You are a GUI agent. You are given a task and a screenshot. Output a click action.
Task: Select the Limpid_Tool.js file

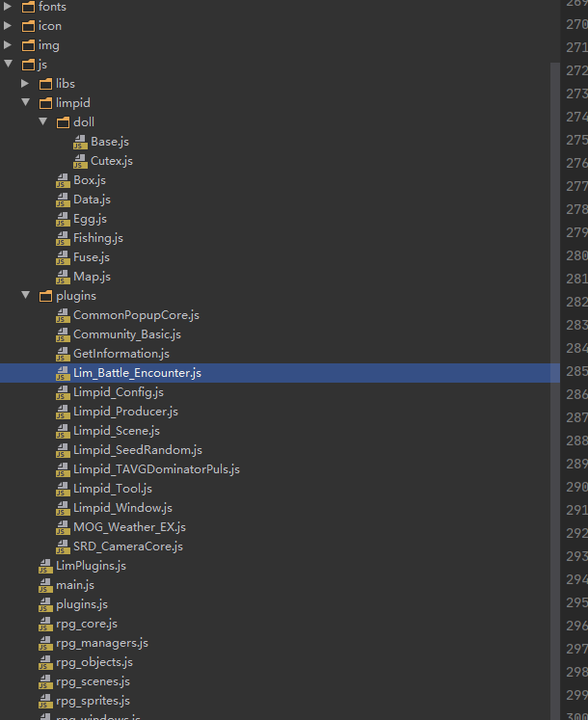point(113,489)
